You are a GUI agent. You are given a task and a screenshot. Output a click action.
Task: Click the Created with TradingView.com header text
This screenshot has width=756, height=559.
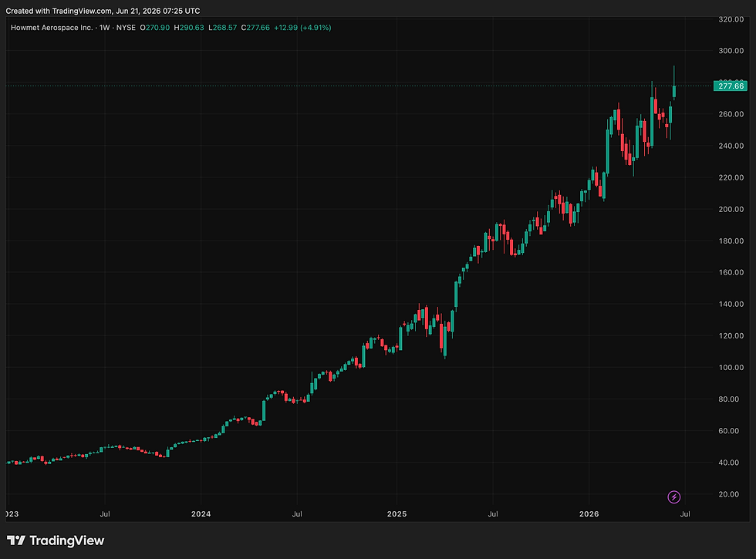103,11
